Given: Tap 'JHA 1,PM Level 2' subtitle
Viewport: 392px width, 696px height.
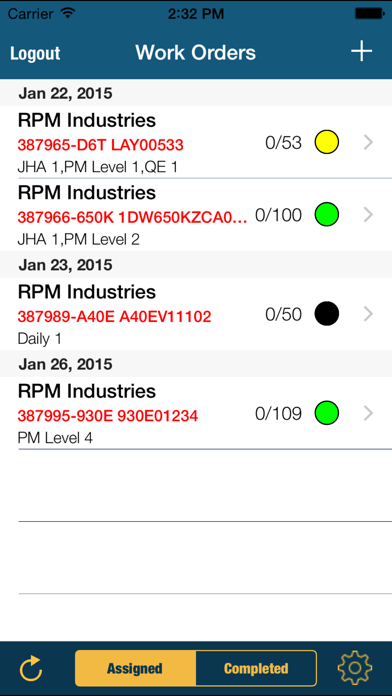Looking at the screenshot, I should pos(79,240).
